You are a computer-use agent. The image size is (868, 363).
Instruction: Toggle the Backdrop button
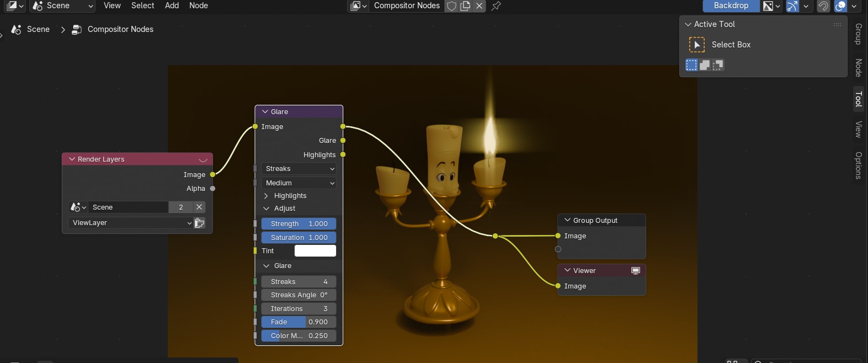(731, 6)
